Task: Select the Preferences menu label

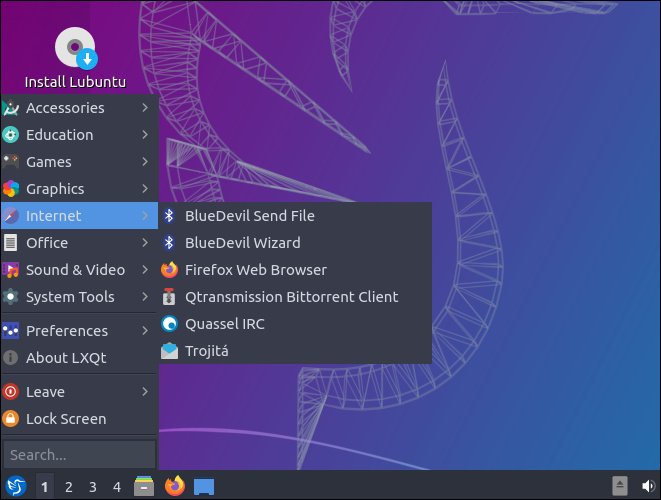Action: coord(67,331)
